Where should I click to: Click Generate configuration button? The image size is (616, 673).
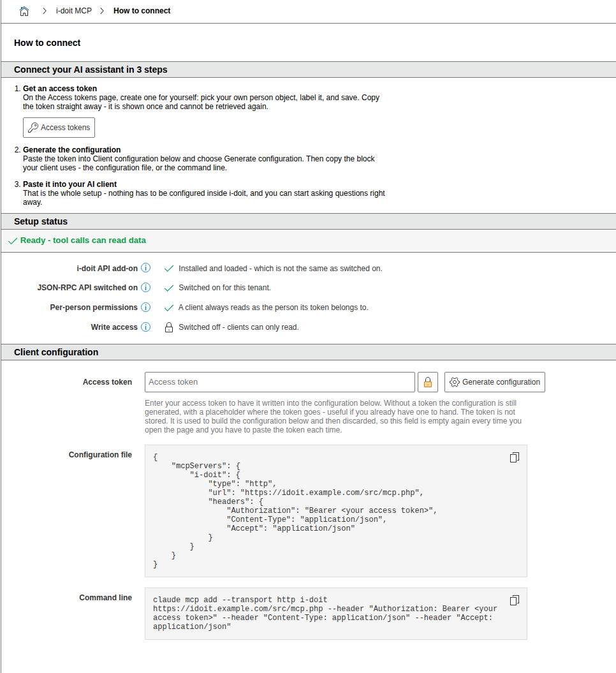pos(495,382)
